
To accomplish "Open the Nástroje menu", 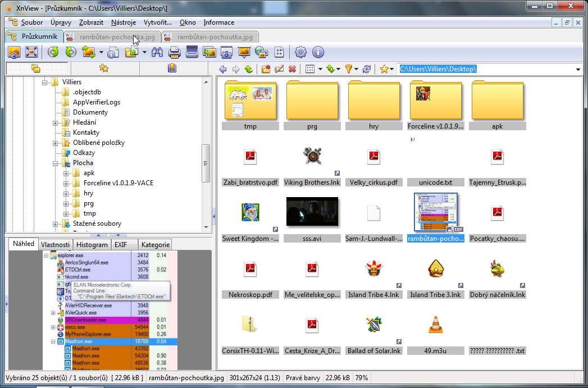I will click(123, 22).
